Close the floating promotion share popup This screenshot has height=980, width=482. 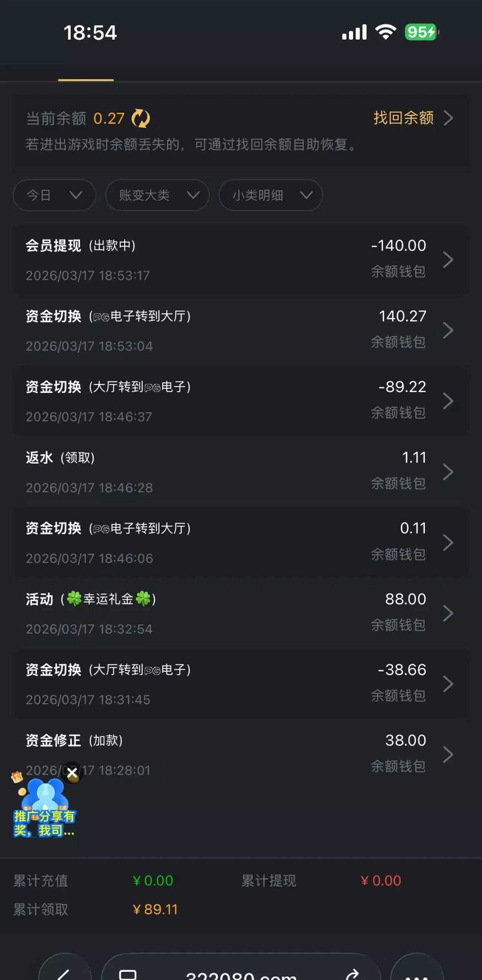click(x=73, y=773)
